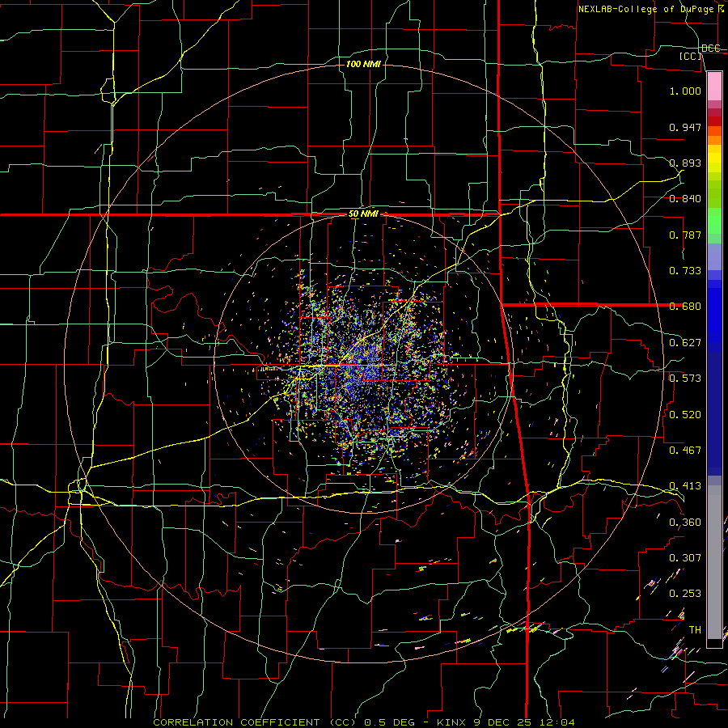Click the 1.000 scale value

point(685,91)
